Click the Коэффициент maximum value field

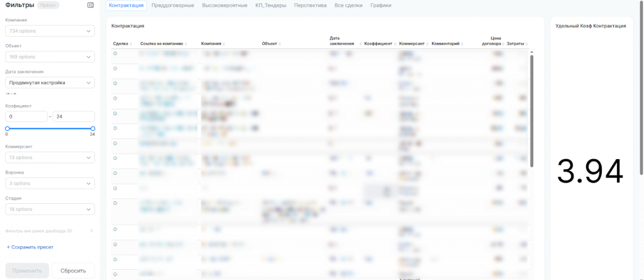[74, 116]
